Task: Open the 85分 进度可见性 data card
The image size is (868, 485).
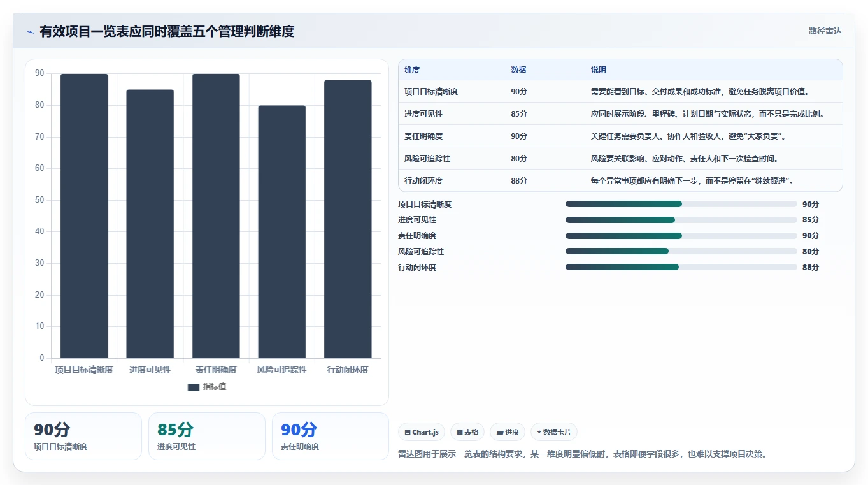Action: tap(207, 436)
